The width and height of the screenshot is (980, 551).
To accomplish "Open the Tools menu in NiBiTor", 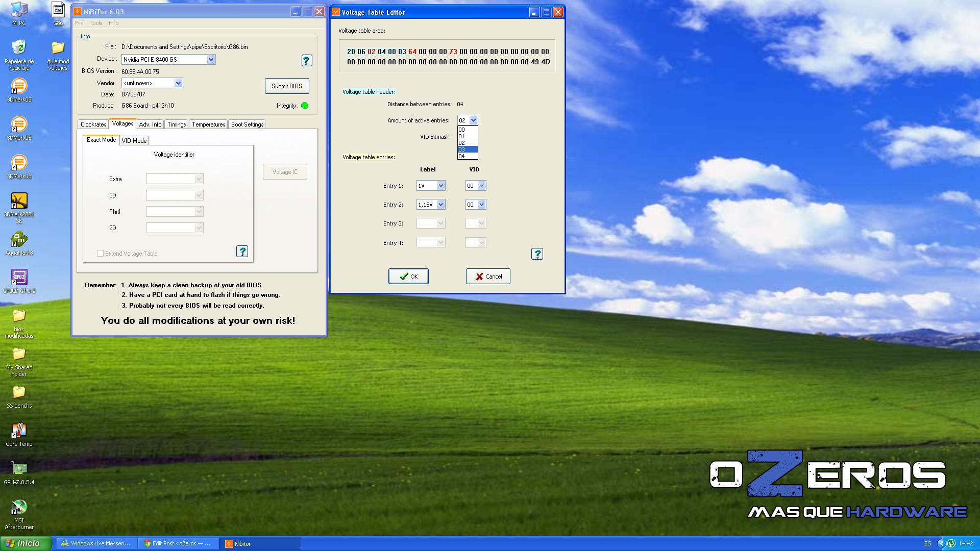I will point(96,23).
